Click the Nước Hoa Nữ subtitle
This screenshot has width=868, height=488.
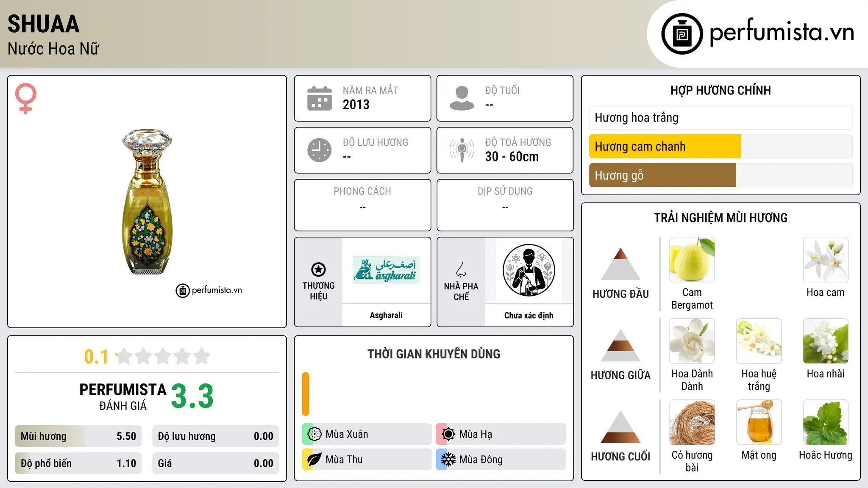pyautogui.click(x=53, y=49)
